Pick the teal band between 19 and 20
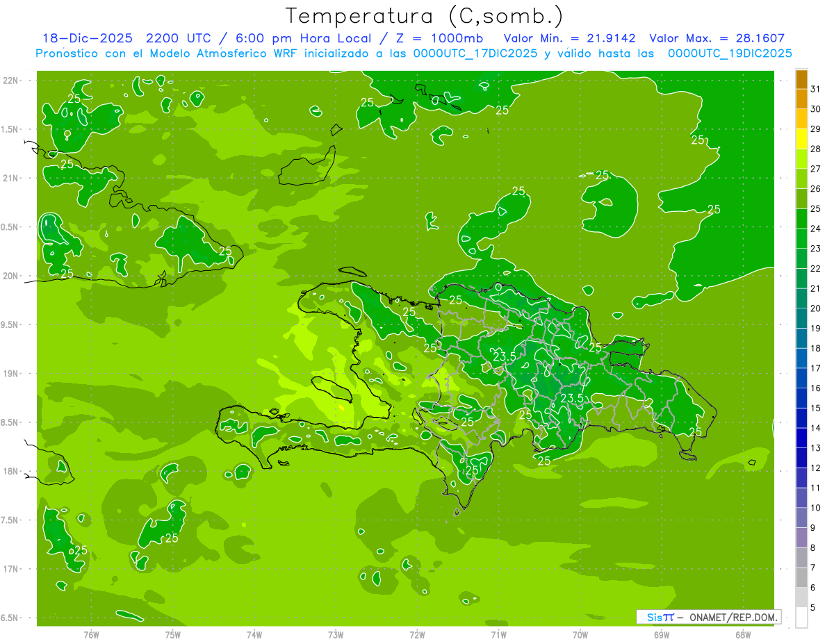The height and width of the screenshot is (644, 834). [801, 318]
